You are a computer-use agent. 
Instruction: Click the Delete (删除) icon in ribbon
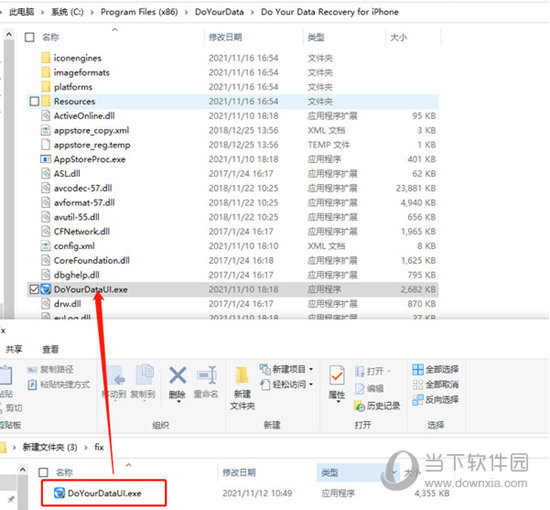pos(177,375)
